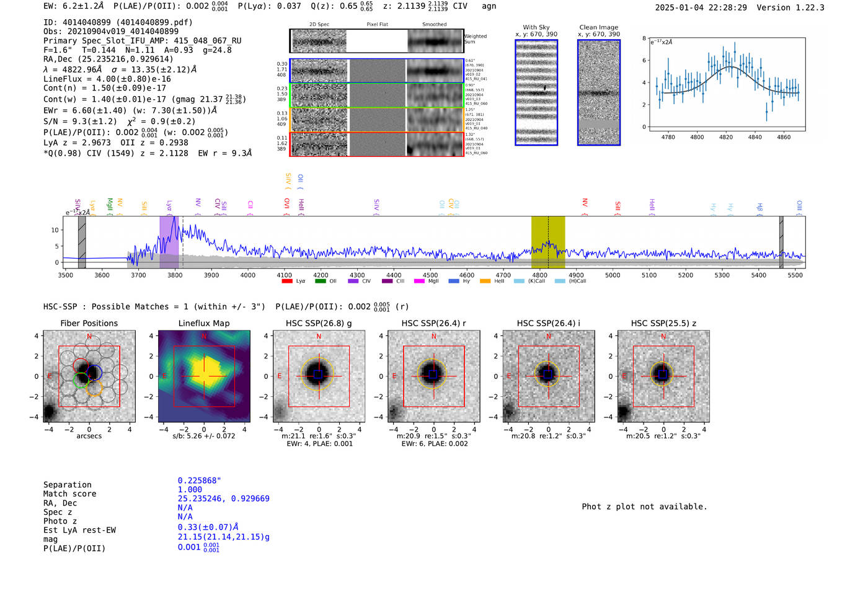Click the LineFlux = 4.00(±0.80)e-16 line
The width and height of the screenshot is (868, 591).
[x=107, y=79]
